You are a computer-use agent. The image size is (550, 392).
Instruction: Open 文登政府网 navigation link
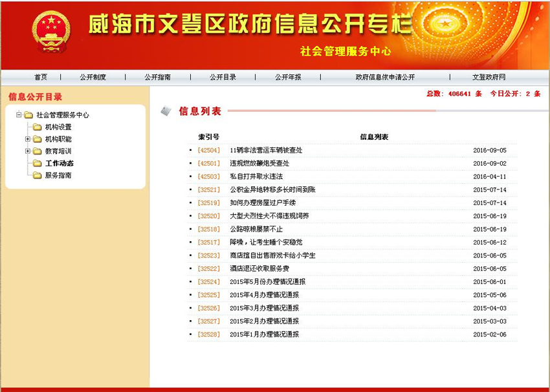click(x=489, y=77)
